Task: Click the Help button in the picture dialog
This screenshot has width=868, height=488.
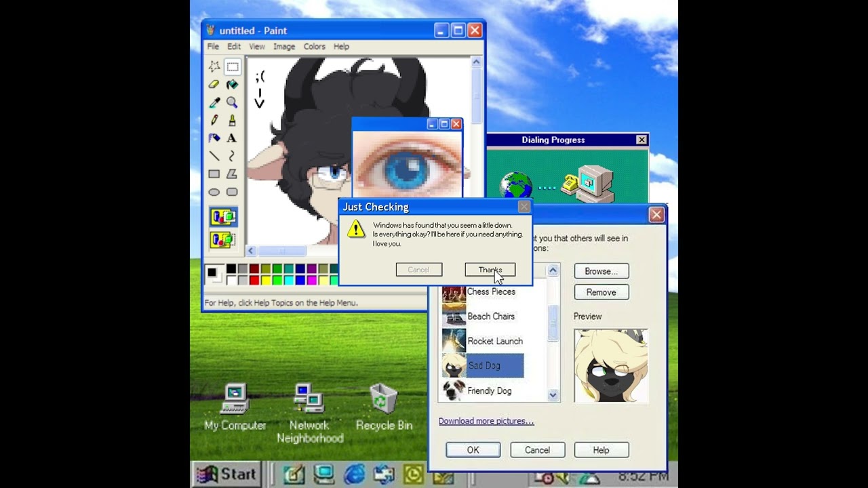Action: tap(601, 450)
